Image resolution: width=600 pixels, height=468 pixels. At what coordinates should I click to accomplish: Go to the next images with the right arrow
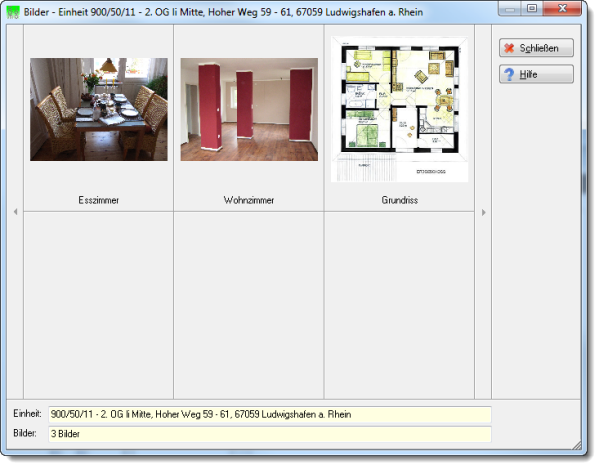click(x=483, y=212)
